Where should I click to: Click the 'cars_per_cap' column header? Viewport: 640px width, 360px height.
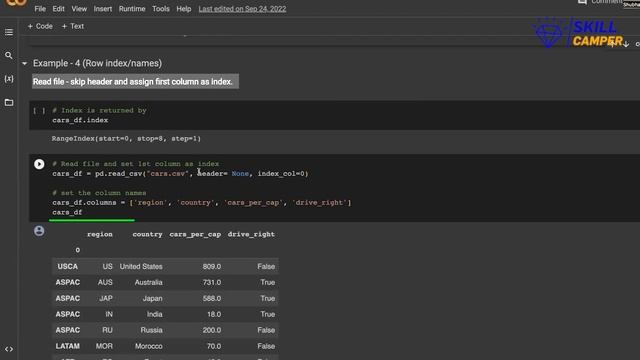click(x=195, y=234)
